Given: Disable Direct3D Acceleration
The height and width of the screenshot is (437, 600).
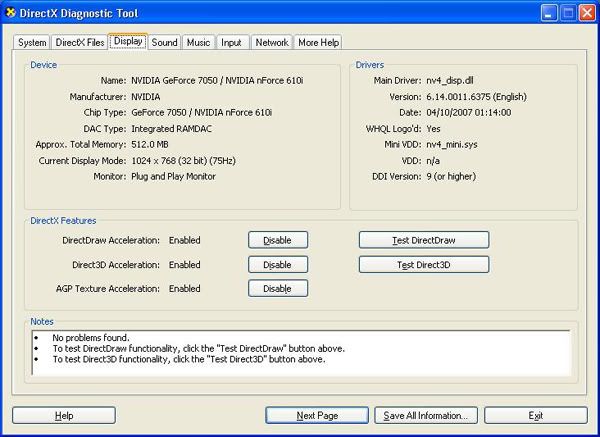Looking at the screenshot, I should tap(278, 265).
